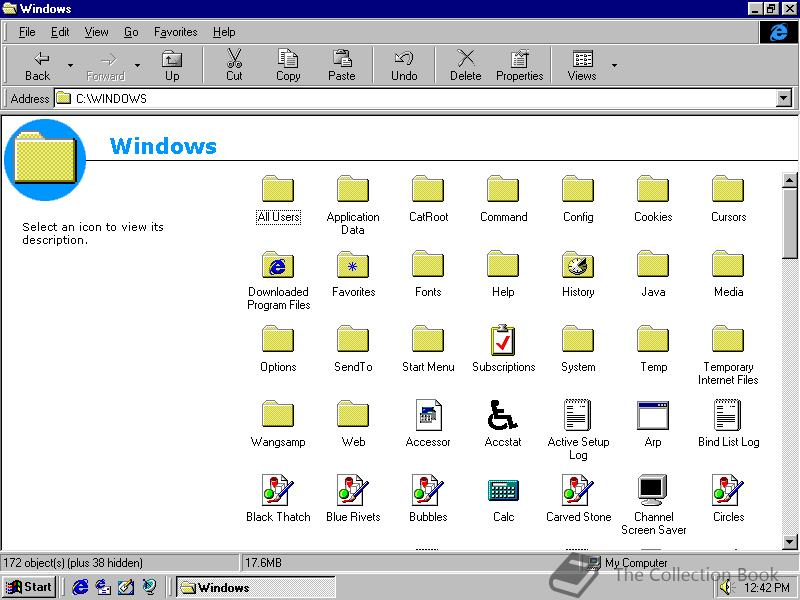Image resolution: width=800 pixels, height=600 pixels.
Task: Select the Favorites star folder
Action: click(x=353, y=274)
